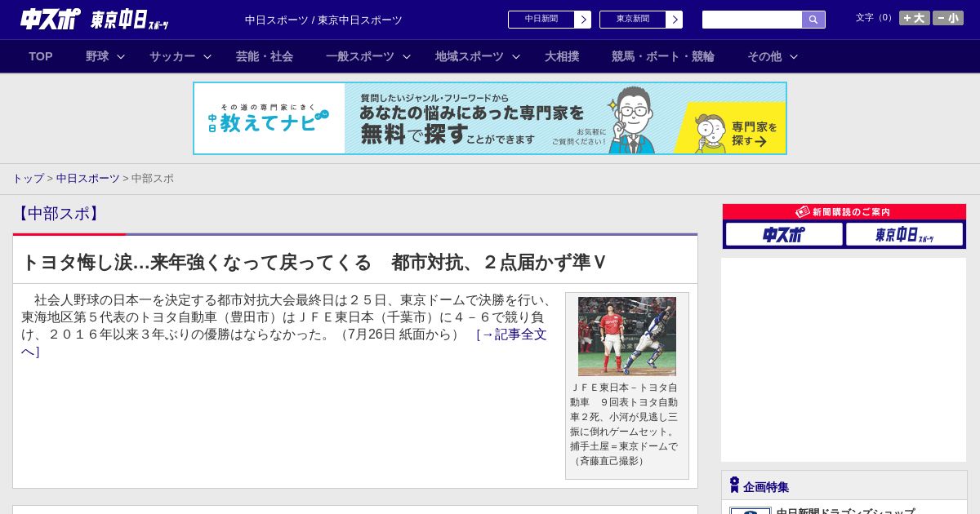
Task: Click the arrow next to 中日新聞
Action: tap(582, 20)
